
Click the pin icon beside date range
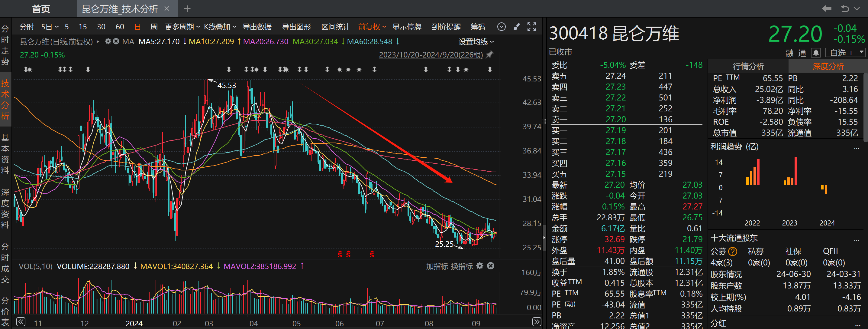pos(490,55)
